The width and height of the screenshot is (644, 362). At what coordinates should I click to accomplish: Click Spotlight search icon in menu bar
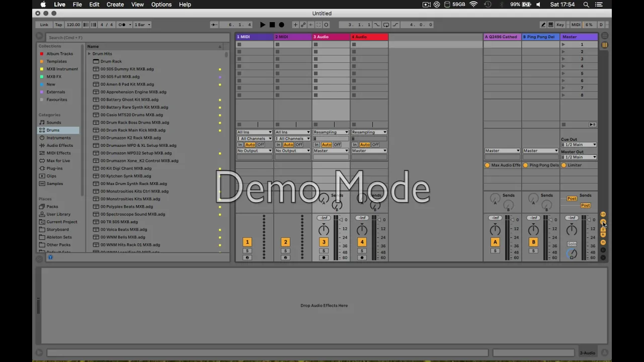pyautogui.click(x=586, y=5)
